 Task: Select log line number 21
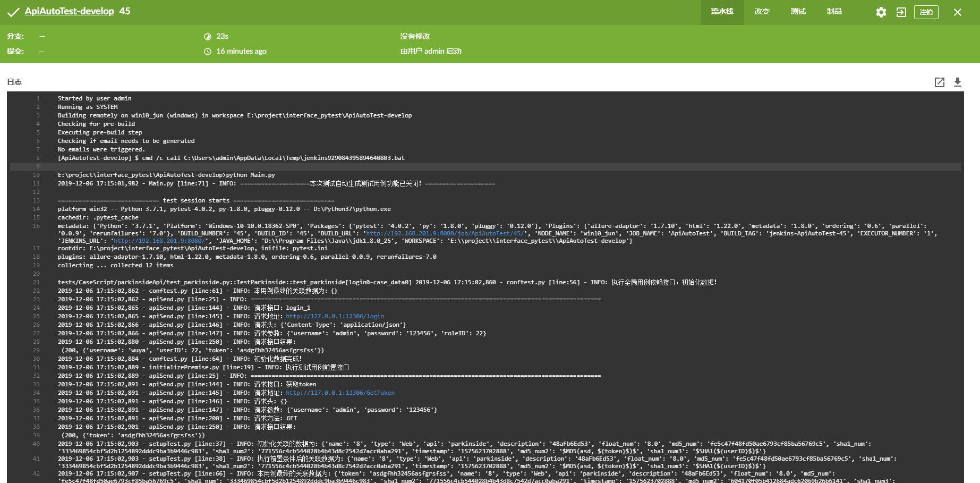tap(37, 282)
